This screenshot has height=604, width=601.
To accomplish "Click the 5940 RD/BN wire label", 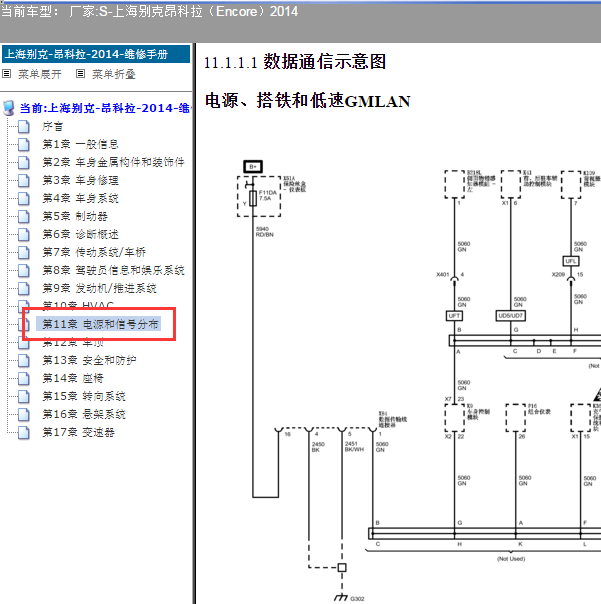I will pyautogui.click(x=265, y=232).
